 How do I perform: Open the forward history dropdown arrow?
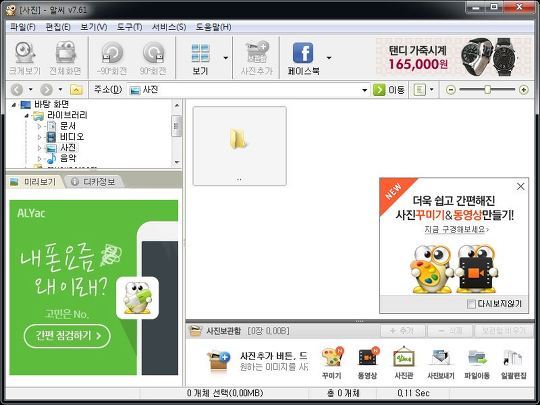pyautogui.click(x=60, y=90)
